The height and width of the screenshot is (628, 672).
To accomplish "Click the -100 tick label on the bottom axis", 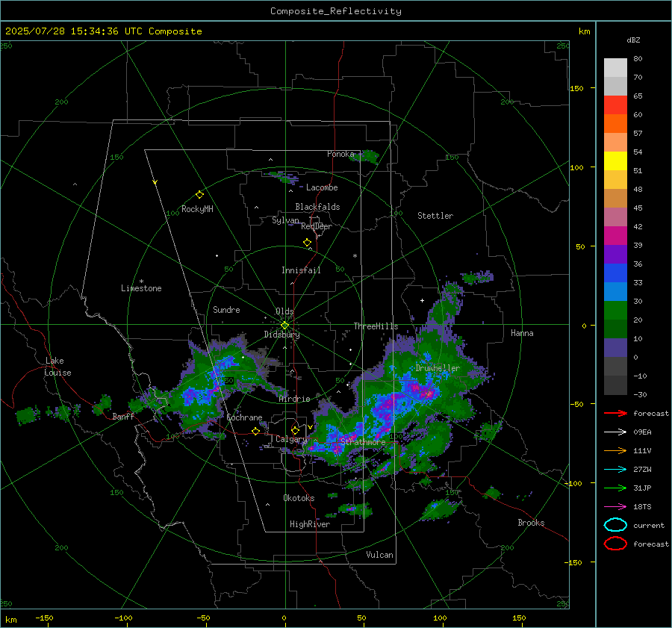I will 123,618.
